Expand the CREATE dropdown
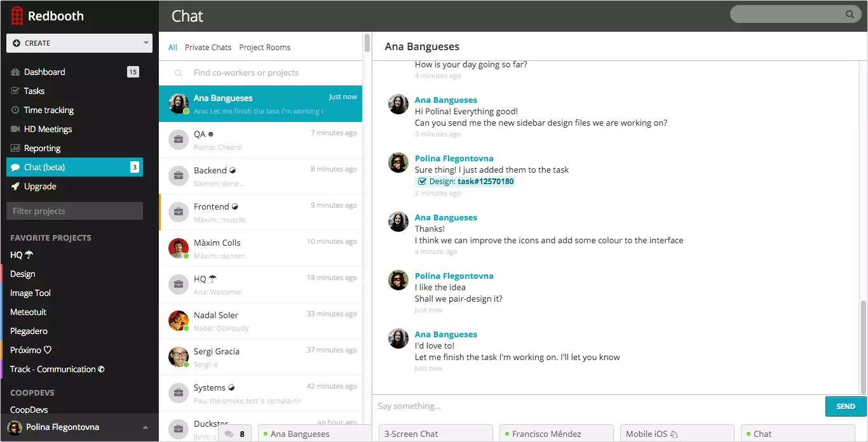The height and width of the screenshot is (442, 868). pyautogui.click(x=146, y=43)
